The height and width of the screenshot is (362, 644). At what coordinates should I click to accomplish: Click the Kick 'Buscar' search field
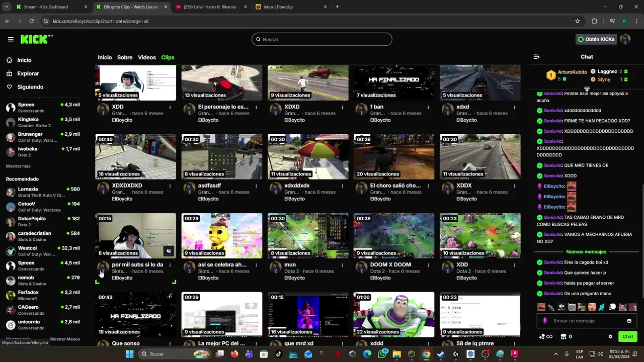click(x=322, y=39)
